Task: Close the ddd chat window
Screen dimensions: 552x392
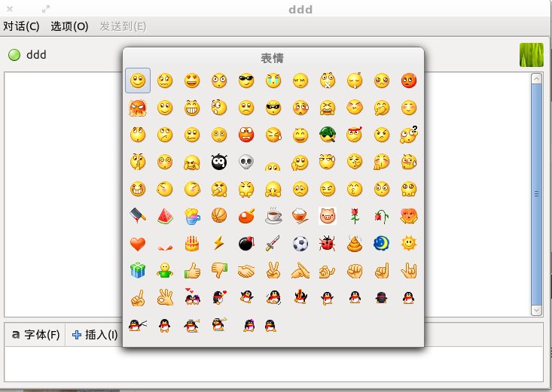Action: tap(10, 9)
